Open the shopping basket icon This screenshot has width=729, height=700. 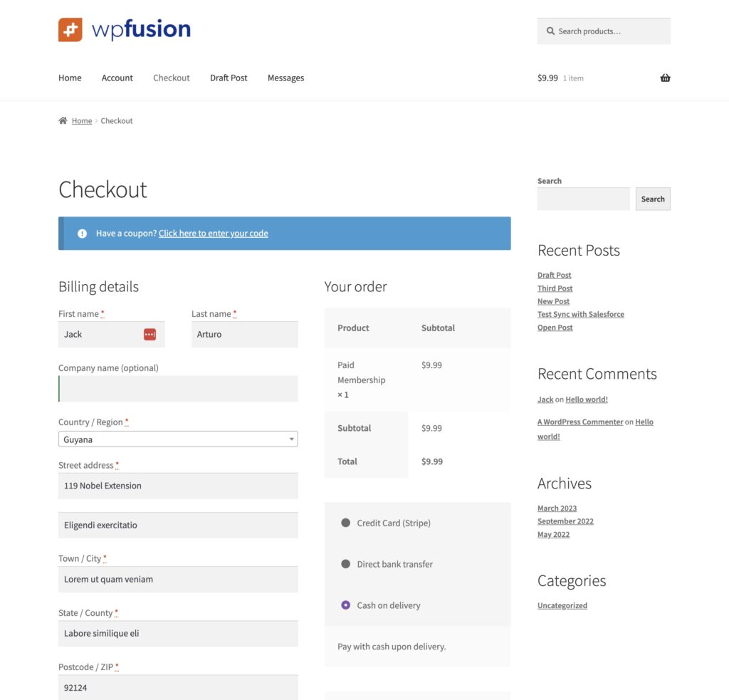coord(666,78)
